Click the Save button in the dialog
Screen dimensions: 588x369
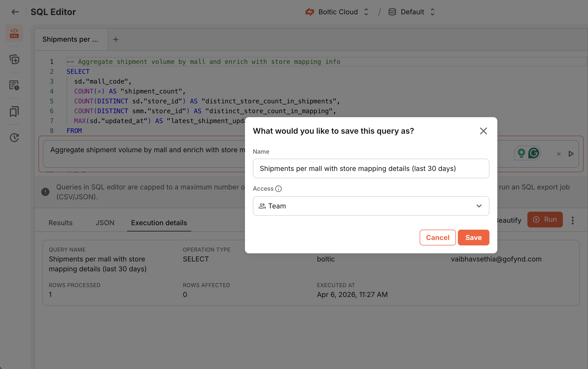[x=473, y=238]
